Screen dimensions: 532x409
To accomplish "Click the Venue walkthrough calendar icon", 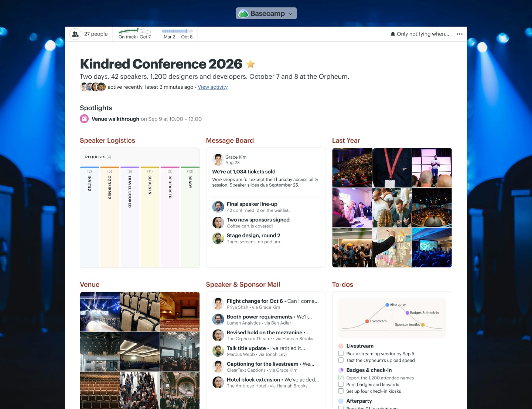I will pos(84,119).
